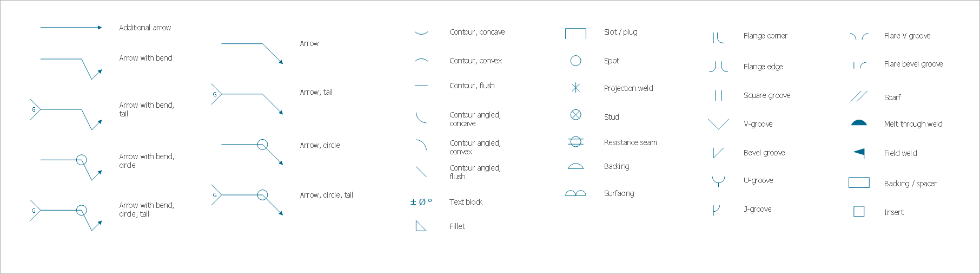Click the Backing / spacer rectangle
Screen dimensions: 980x274
[859, 183]
